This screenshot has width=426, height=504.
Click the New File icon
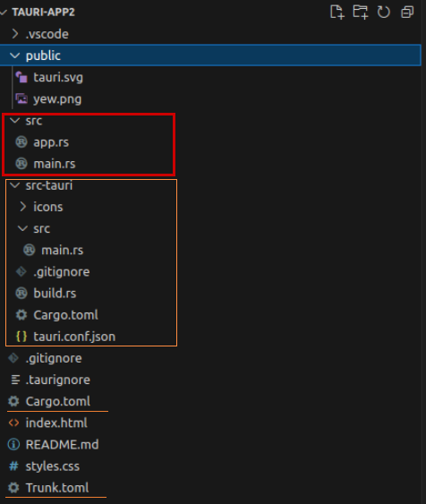click(337, 13)
